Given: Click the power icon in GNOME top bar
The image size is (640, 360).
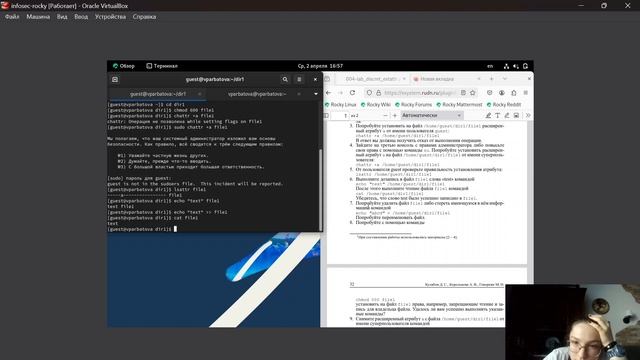Looking at the screenshot, I should (525, 66).
